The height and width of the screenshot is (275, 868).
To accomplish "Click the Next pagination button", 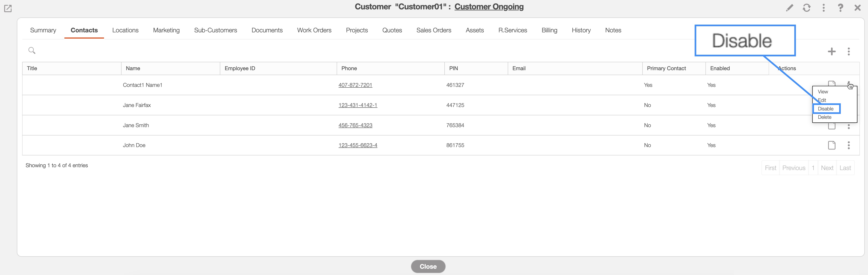I will pos(827,168).
